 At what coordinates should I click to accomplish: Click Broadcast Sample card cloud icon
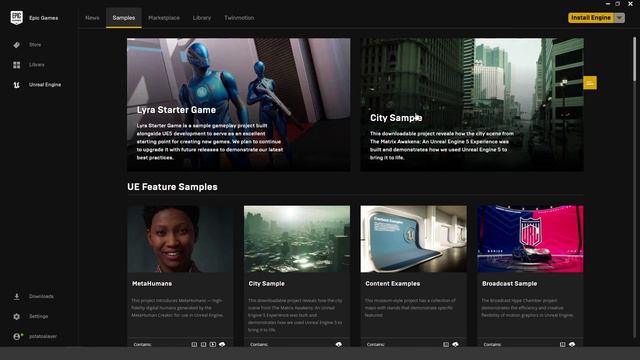click(x=572, y=344)
